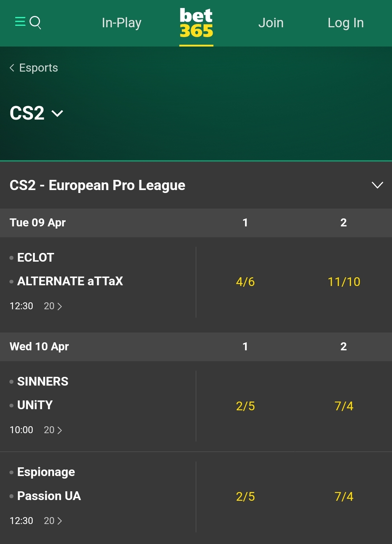Open more markets arrow for SINNERS match
392x544 pixels.
[60, 430]
